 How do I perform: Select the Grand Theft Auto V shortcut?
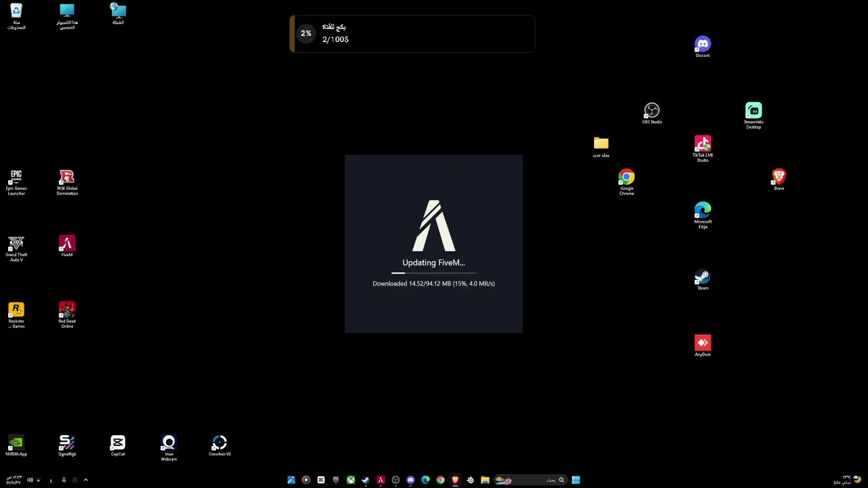[16, 249]
